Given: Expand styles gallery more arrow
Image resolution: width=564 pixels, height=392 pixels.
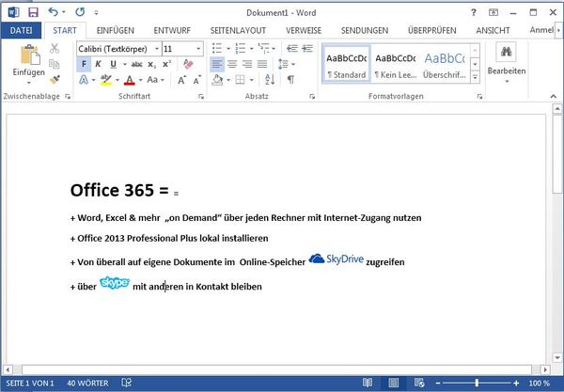Looking at the screenshot, I should tap(475, 77).
